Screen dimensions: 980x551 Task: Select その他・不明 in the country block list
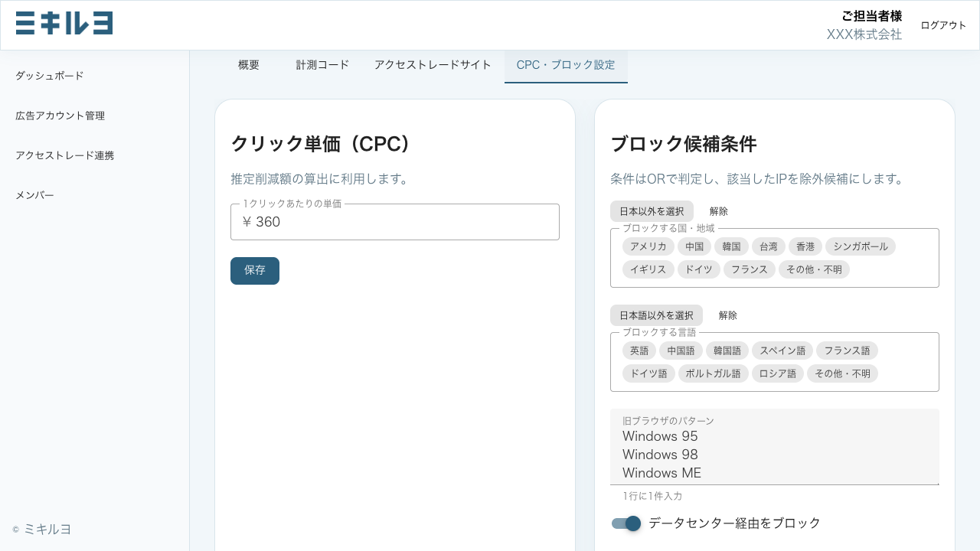814,269
